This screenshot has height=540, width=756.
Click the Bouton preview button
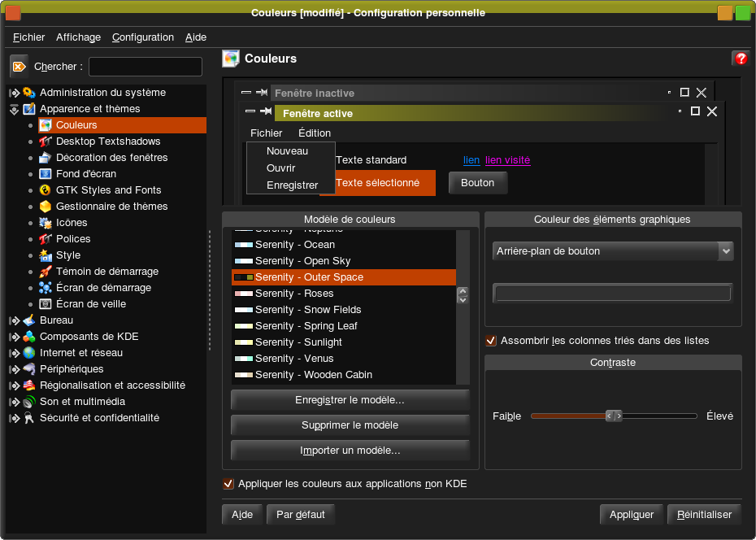click(x=478, y=183)
